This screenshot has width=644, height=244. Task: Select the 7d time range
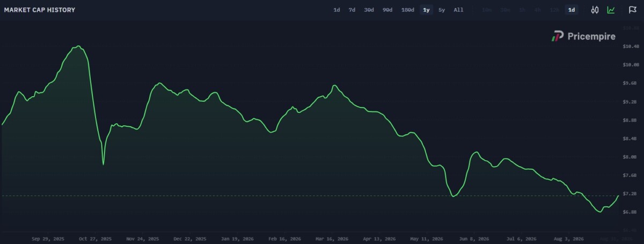pos(352,10)
